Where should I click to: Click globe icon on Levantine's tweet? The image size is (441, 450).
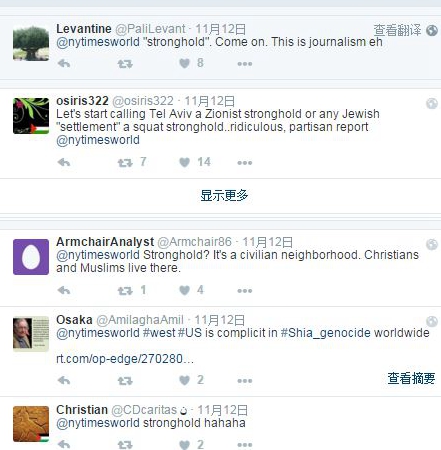(x=432, y=30)
